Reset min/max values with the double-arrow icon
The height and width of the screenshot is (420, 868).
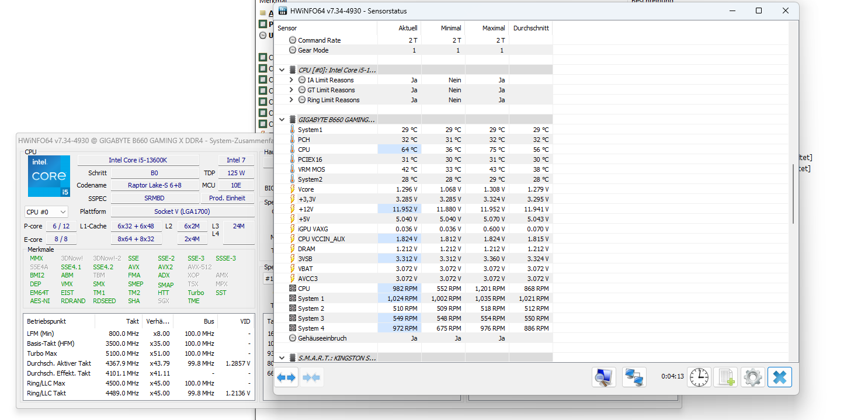(286, 377)
